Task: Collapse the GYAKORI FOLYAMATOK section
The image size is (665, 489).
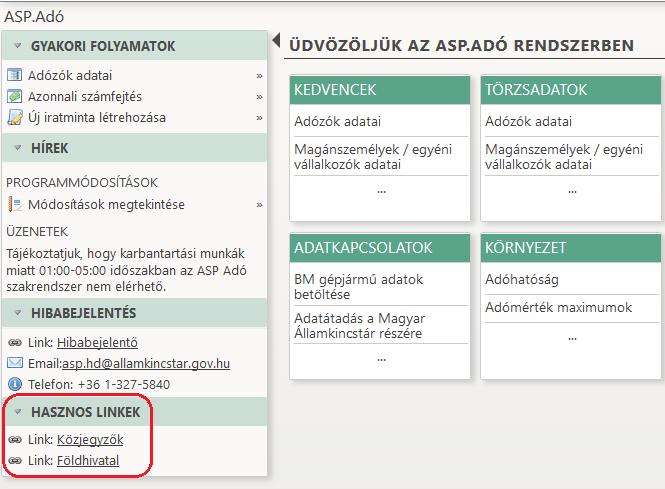Action: 17,46
